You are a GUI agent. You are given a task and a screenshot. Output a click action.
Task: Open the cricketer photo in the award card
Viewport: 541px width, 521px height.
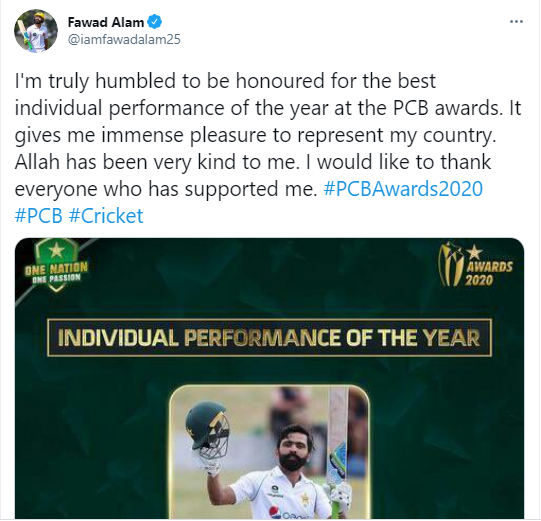tap(269, 452)
